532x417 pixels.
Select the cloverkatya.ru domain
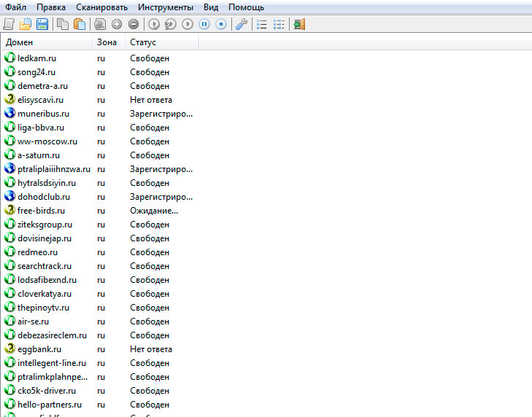pos(45,294)
